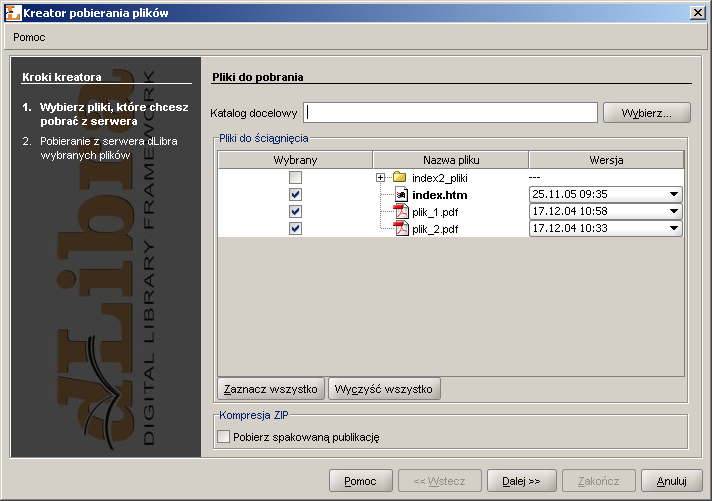The height and width of the screenshot is (501, 712).
Task: Open the Pomoc menu in menu bar
Action: (29, 37)
